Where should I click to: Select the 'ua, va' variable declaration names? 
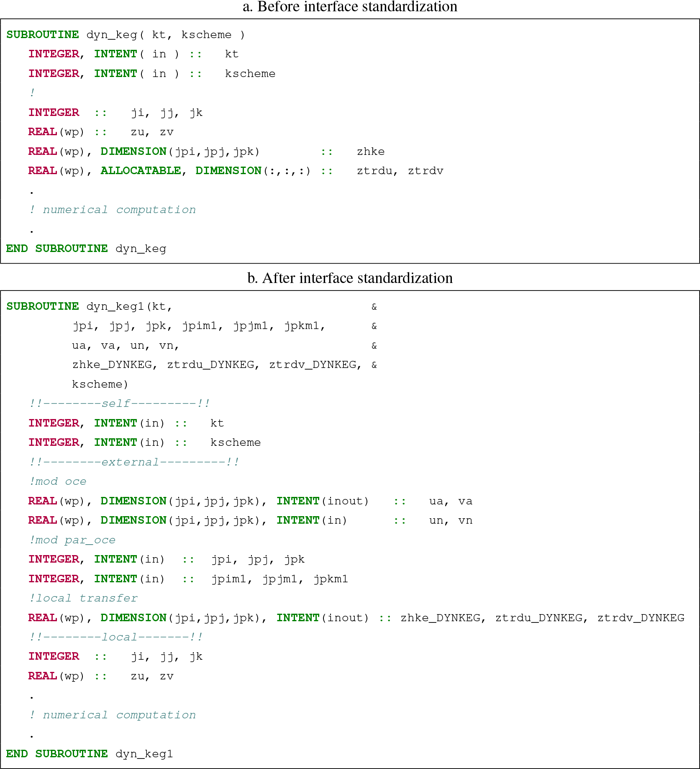click(x=451, y=501)
